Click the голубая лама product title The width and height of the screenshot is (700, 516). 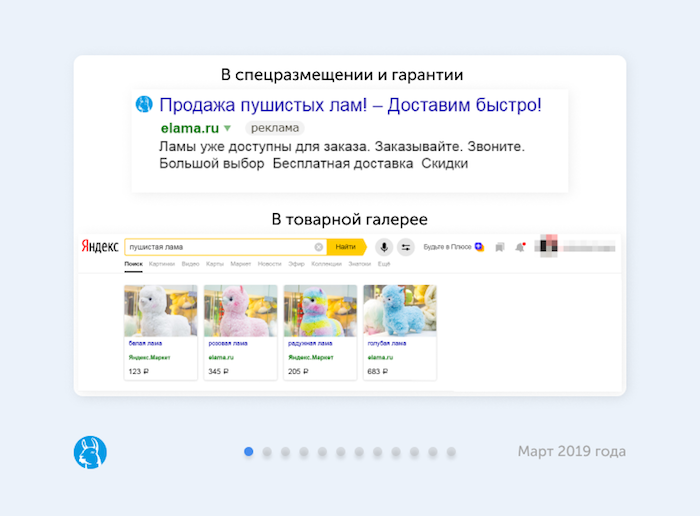[387, 343]
